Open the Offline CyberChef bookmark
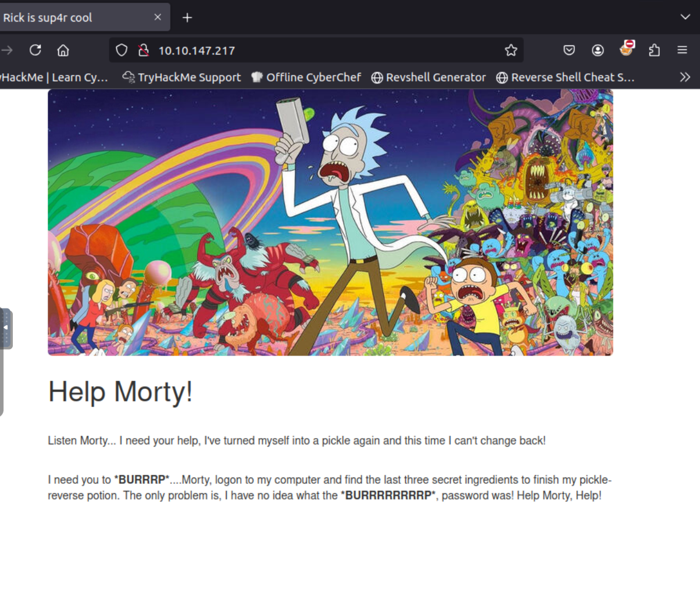 tap(306, 77)
